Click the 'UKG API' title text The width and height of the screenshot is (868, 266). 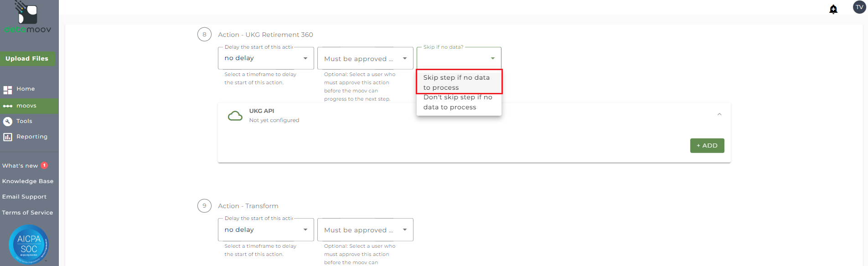tap(262, 111)
